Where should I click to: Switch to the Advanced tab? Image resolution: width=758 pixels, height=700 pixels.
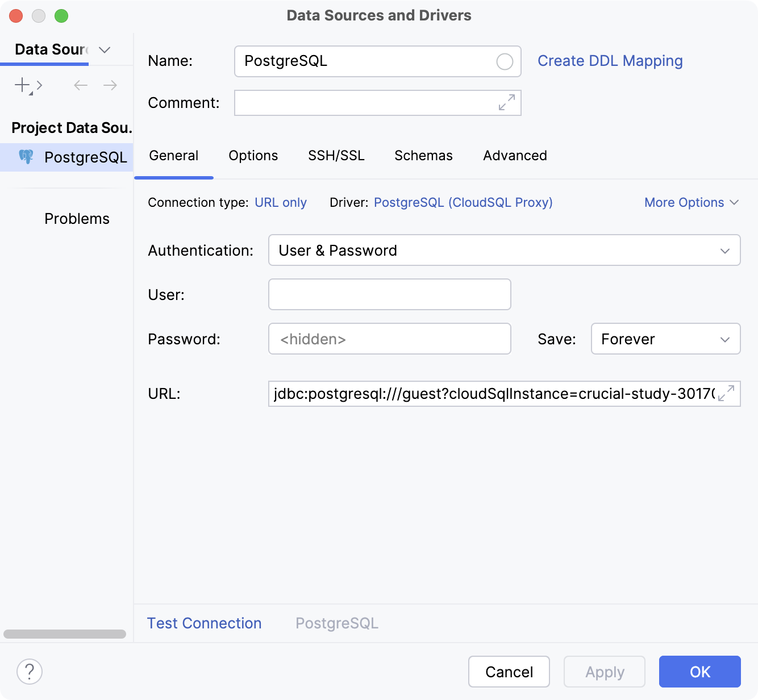pos(514,155)
